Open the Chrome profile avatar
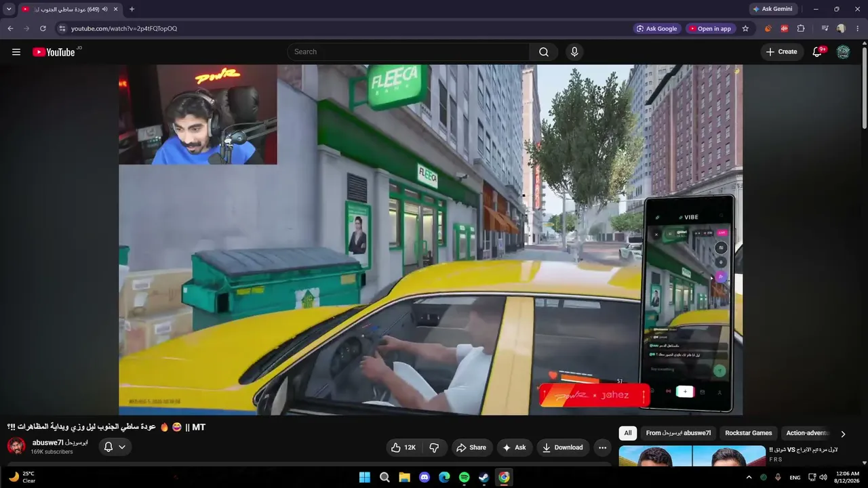This screenshot has height=488, width=868. tap(841, 28)
